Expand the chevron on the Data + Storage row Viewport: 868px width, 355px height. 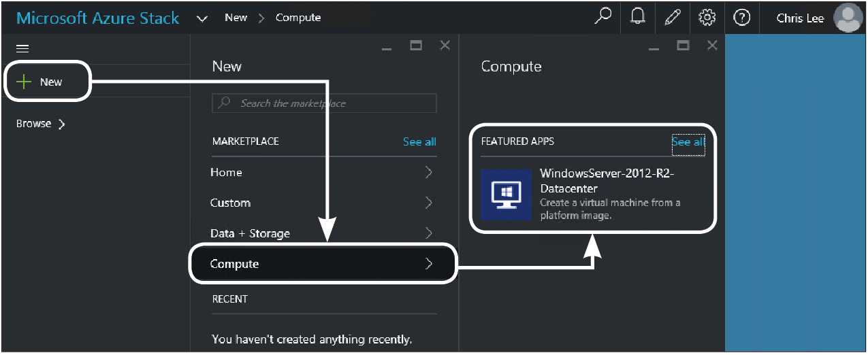tap(429, 233)
